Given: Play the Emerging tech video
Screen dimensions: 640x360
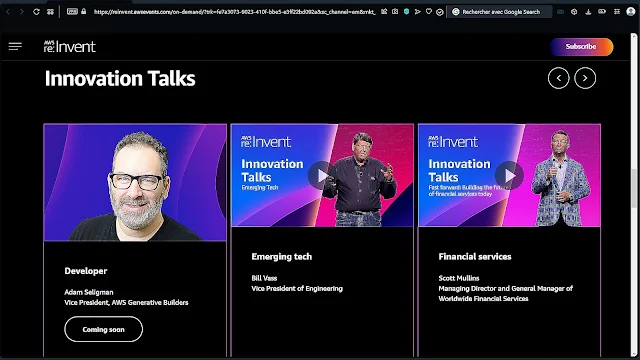Looking at the screenshot, I should (322, 176).
